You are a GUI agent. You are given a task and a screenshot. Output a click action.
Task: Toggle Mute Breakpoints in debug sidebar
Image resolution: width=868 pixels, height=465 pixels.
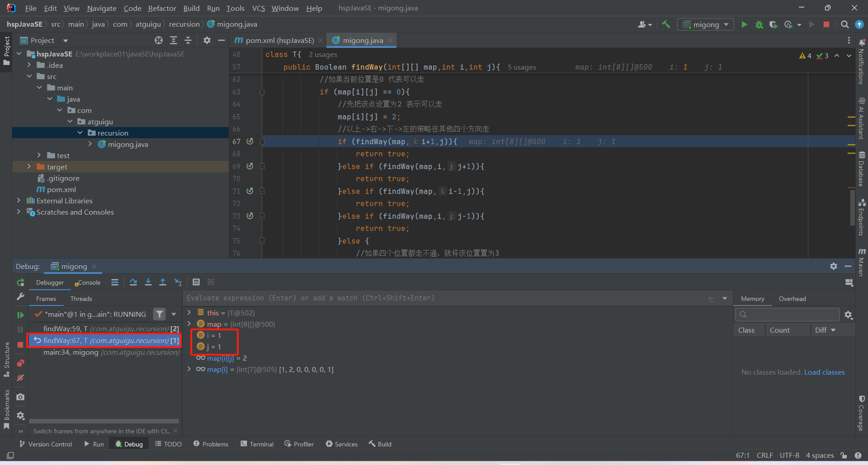pos(20,378)
